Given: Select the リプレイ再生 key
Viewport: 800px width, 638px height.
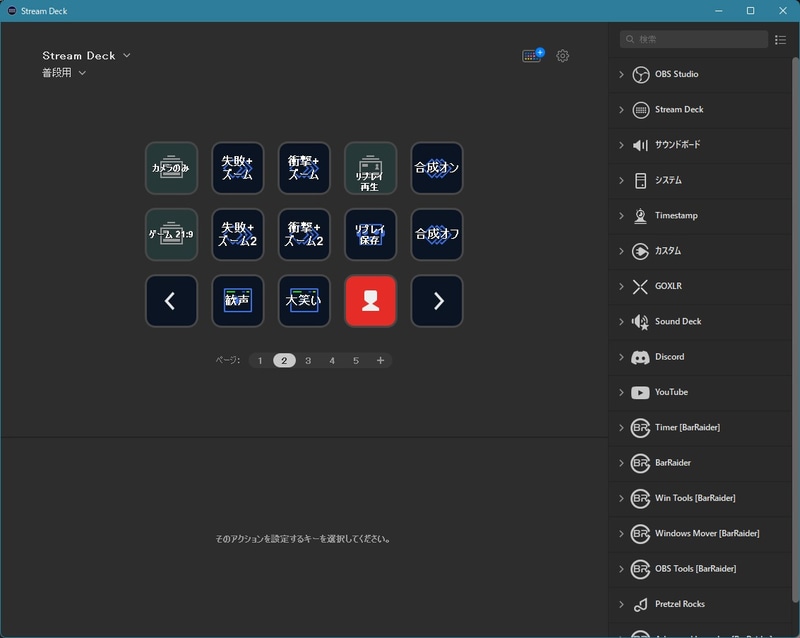Looking at the screenshot, I should coord(370,168).
